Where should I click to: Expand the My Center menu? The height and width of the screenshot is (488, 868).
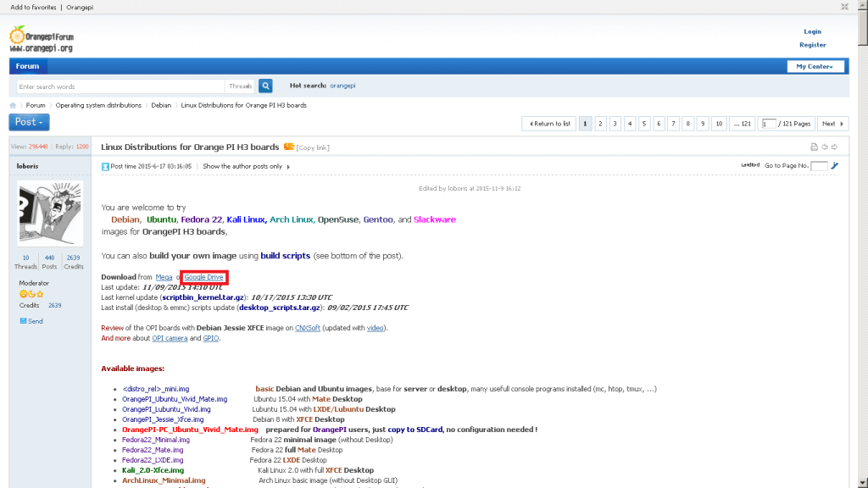[x=814, y=66]
